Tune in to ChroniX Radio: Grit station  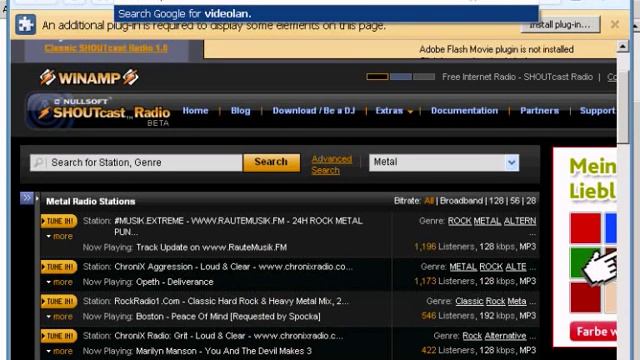(59, 336)
